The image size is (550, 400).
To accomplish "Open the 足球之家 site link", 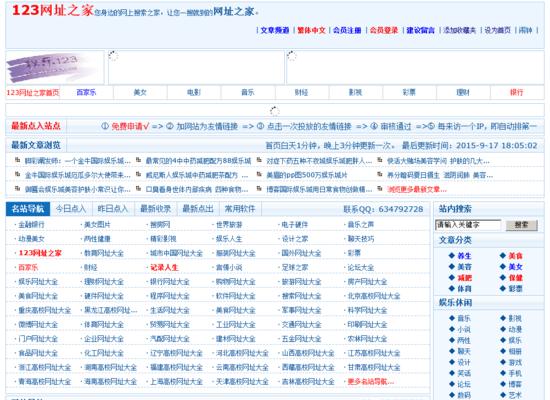I will (x=295, y=267).
